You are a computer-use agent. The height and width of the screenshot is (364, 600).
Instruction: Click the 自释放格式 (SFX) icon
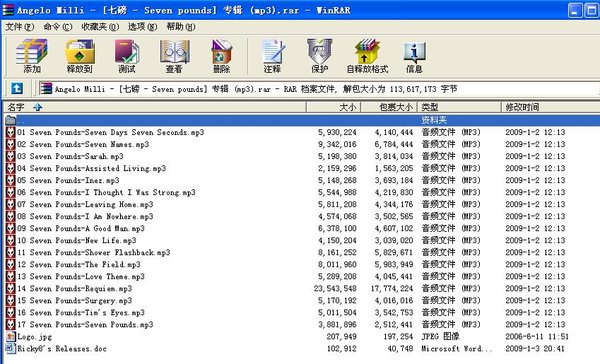tap(367, 56)
